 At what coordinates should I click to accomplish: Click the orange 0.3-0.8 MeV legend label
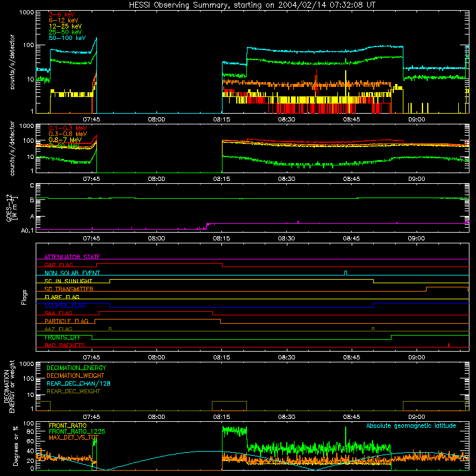[x=68, y=134]
